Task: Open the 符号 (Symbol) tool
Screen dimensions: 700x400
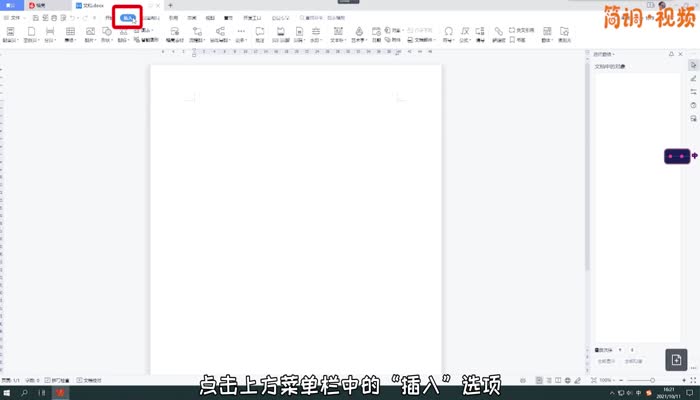Action: pos(448,33)
